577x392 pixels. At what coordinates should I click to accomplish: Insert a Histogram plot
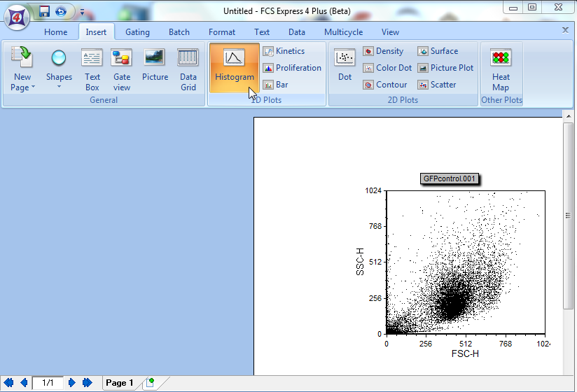click(235, 68)
